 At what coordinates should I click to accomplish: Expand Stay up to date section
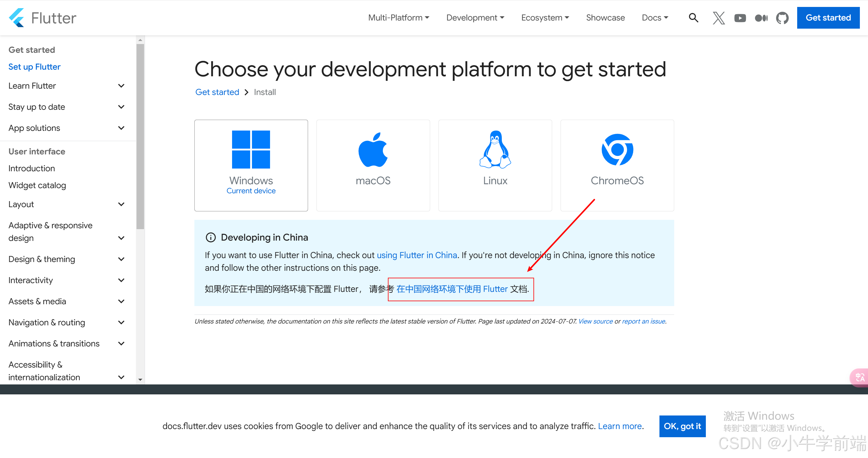(121, 107)
